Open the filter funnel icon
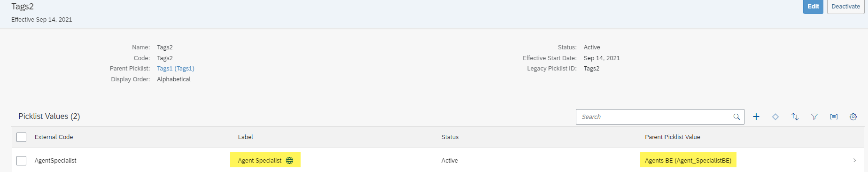The height and width of the screenshot is (172, 868). pos(814,117)
